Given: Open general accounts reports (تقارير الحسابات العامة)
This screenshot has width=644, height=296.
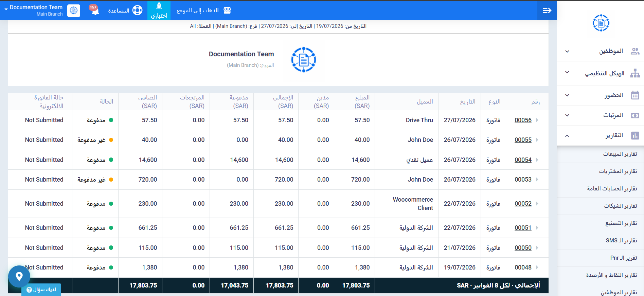Looking at the screenshot, I should pos(612,189).
